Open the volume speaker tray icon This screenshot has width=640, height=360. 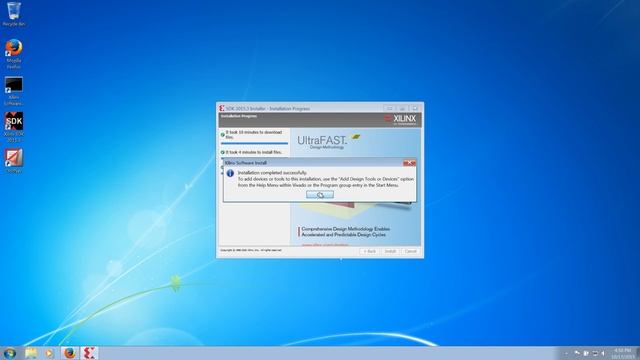(x=603, y=353)
